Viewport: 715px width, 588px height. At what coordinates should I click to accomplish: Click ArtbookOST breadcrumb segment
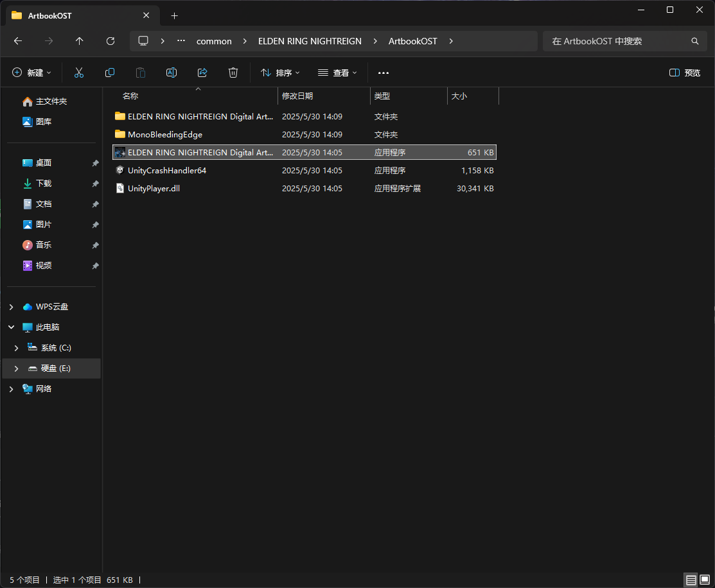pos(412,41)
